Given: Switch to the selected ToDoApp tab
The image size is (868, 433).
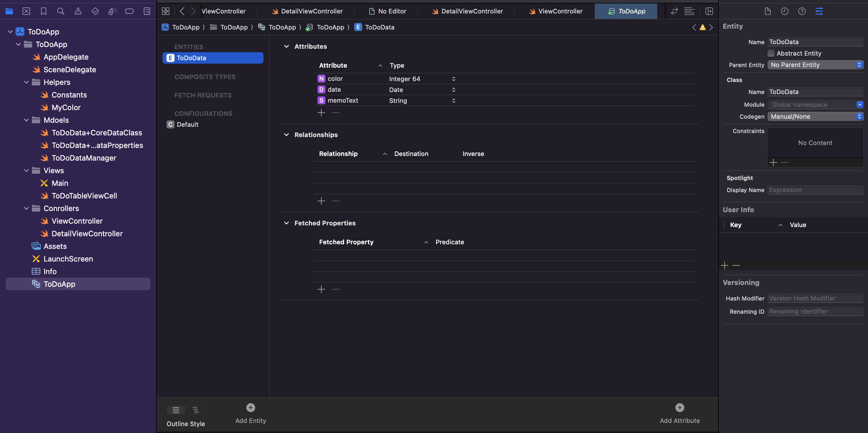Looking at the screenshot, I should pos(627,11).
